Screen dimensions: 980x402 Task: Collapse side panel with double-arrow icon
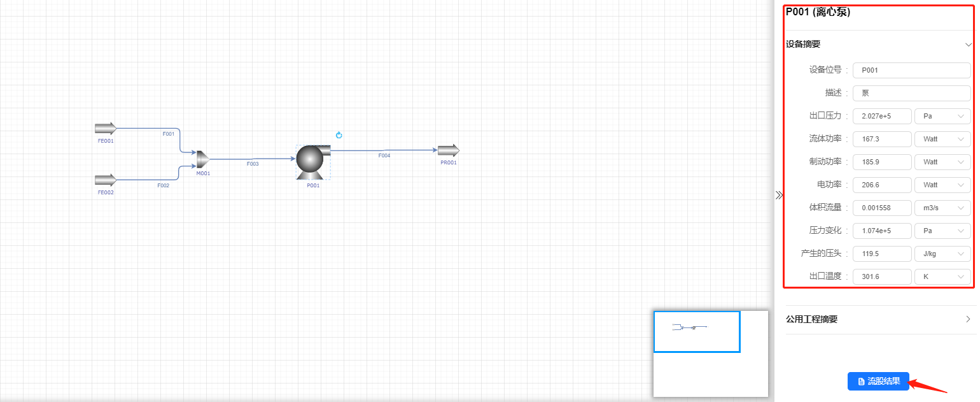[x=779, y=196]
